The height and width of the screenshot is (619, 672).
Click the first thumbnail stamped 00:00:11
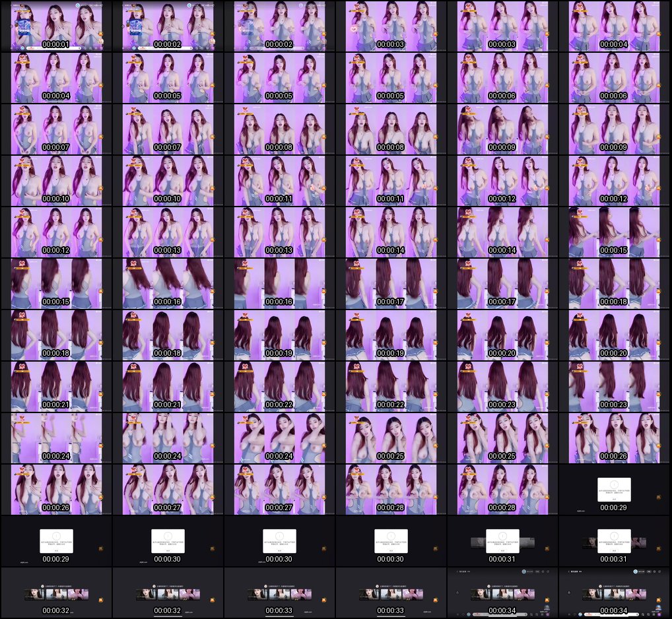click(279, 181)
